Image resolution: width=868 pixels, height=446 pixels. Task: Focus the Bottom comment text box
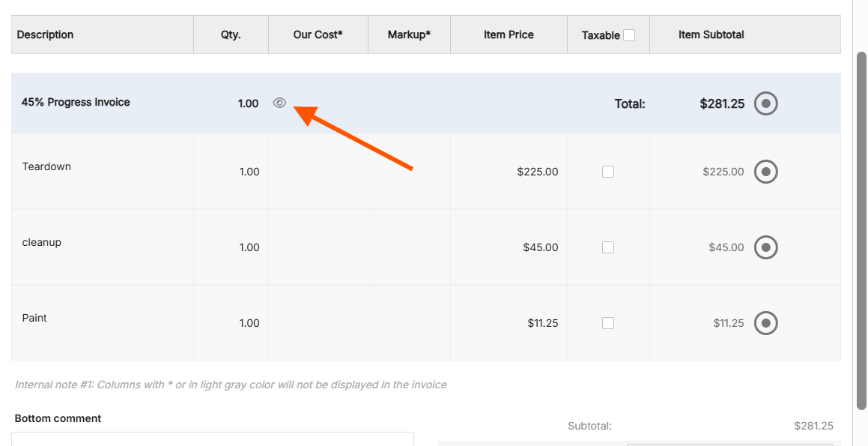[x=213, y=439]
